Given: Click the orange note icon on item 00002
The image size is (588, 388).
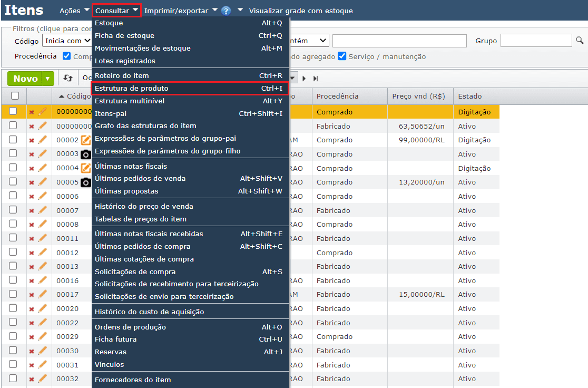Looking at the screenshot, I should [85, 140].
